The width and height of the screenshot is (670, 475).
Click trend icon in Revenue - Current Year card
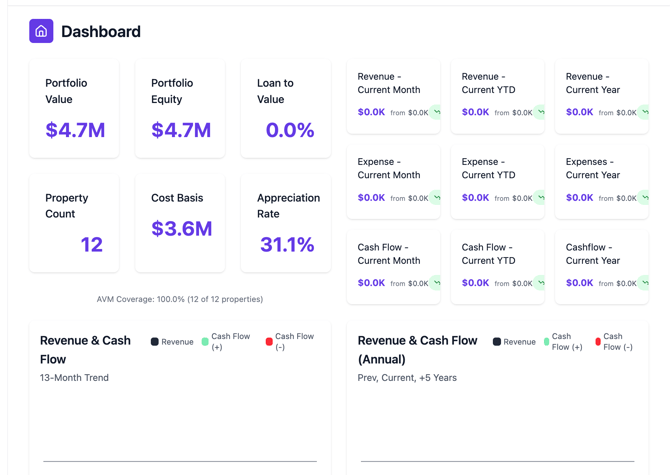tap(644, 113)
